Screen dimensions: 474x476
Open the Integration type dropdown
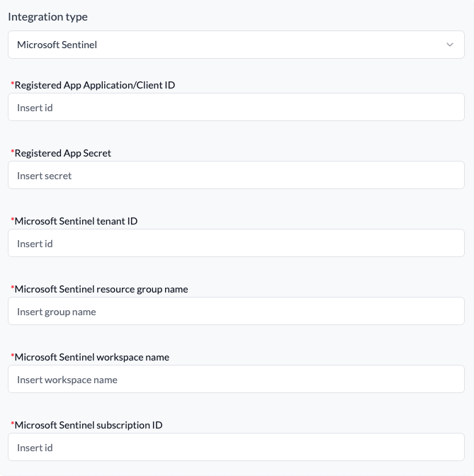point(236,45)
